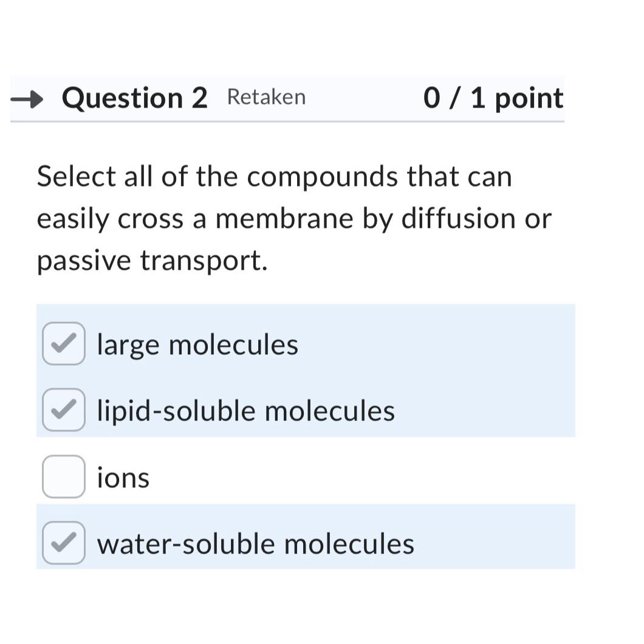
Task: Click the checkmark icon for lipid-soluble molecules
Action: point(63,411)
